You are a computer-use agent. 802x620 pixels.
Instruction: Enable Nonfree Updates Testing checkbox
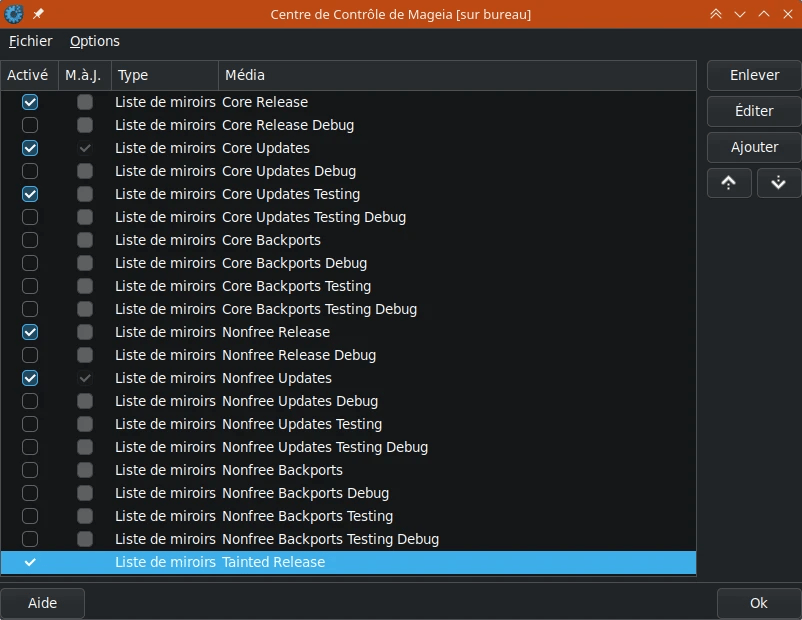tap(30, 424)
